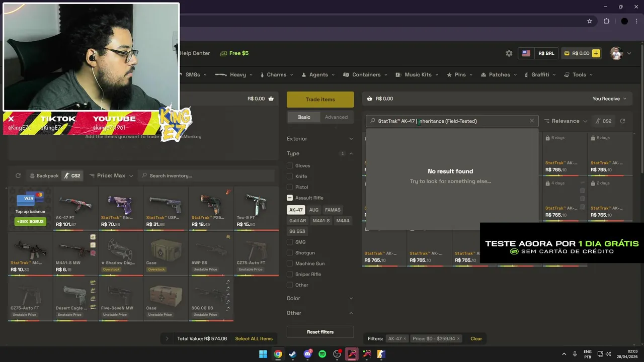This screenshot has width=644, height=362.
Task: Click the CS2 game filter on the market side
Action: tap(604, 121)
